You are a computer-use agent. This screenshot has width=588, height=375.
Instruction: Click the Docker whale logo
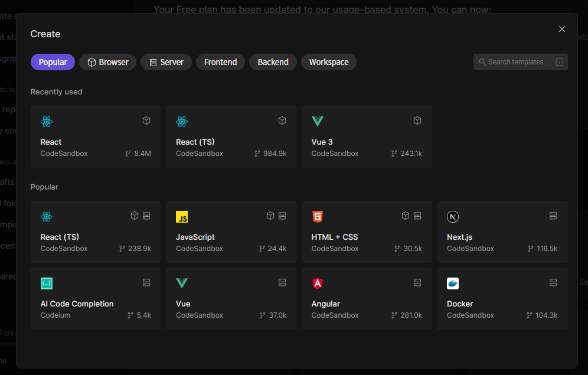(x=453, y=283)
